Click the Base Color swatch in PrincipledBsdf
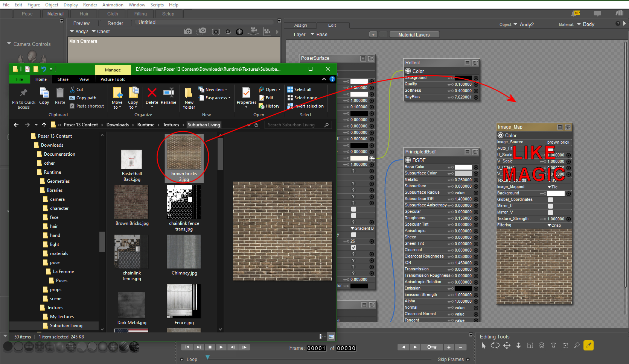The image size is (629, 364). coord(463,167)
